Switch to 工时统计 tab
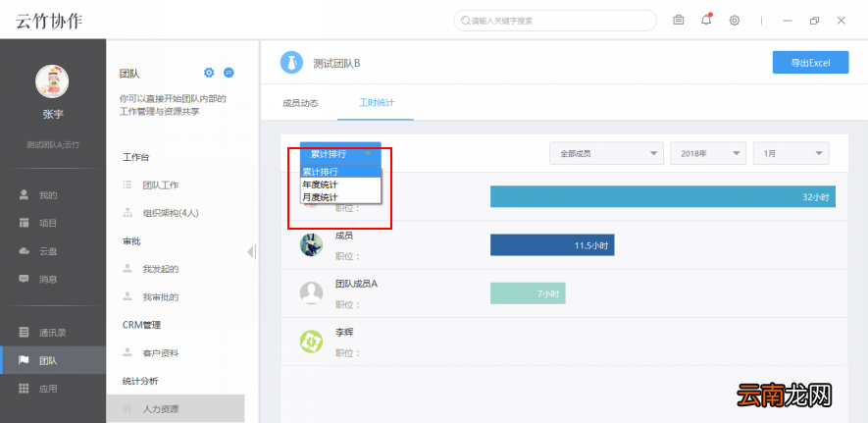Image resolution: width=868 pixels, height=423 pixels. click(377, 102)
